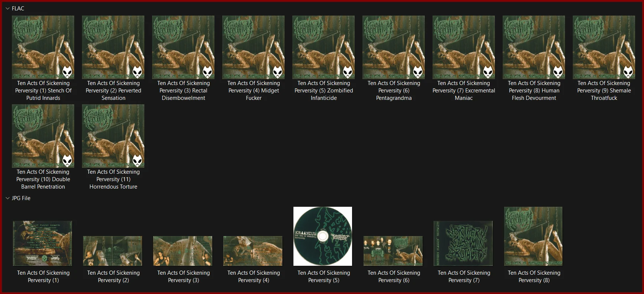Select JPG thumbnail Ten Acts Of Sickening Perversity (3)

pos(183,251)
